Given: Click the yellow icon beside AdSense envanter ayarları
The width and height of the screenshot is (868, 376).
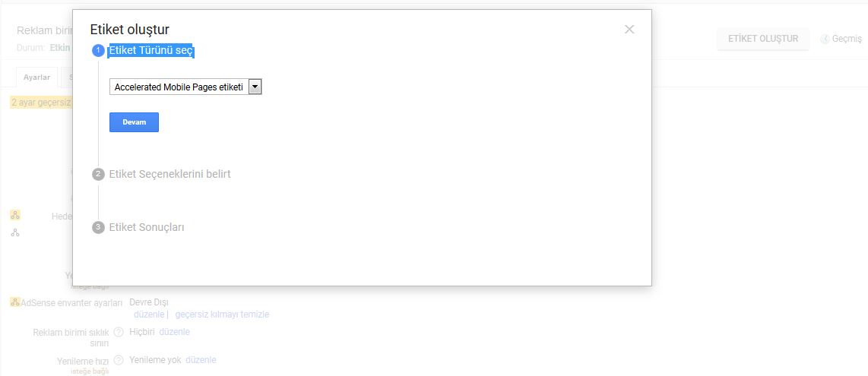Looking at the screenshot, I should click(x=14, y=302).
